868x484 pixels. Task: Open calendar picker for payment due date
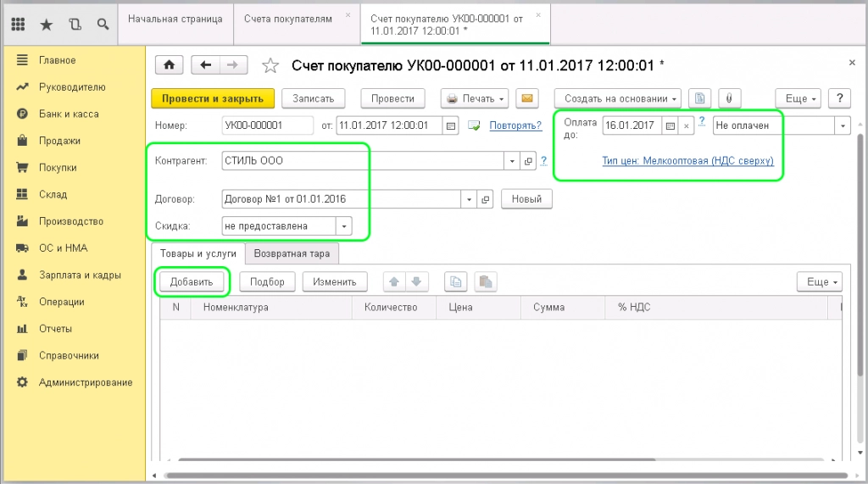pos(670,125)
